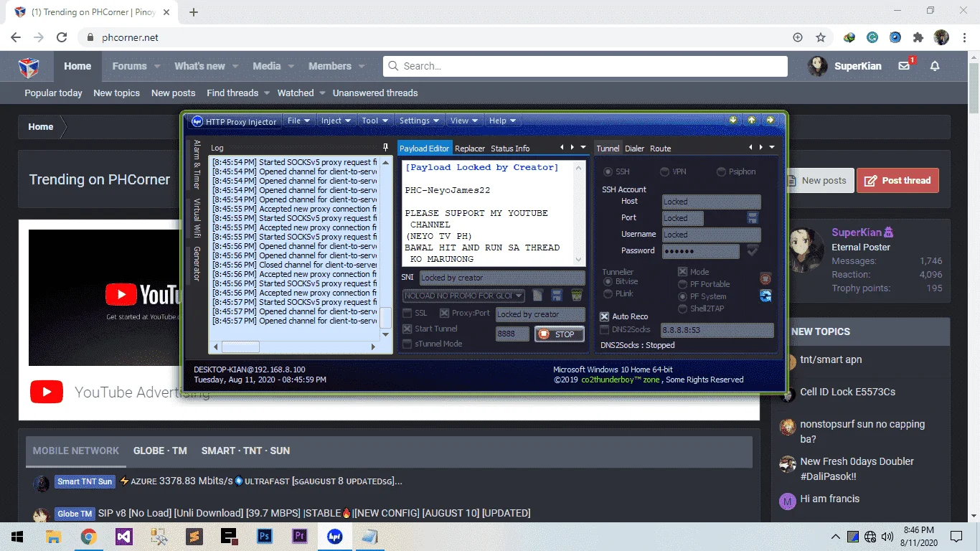Open Premiere Pro from the taskbar

pyautogui.click(x=300, y=536)
